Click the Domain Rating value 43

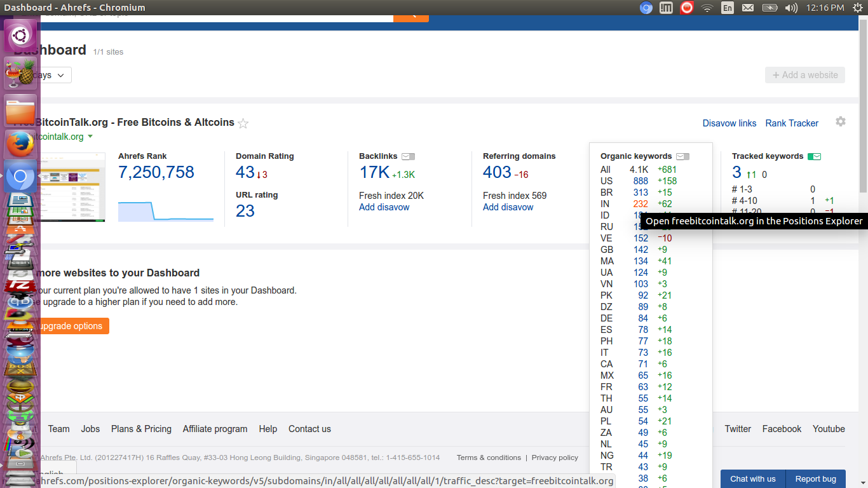[245, 172]
